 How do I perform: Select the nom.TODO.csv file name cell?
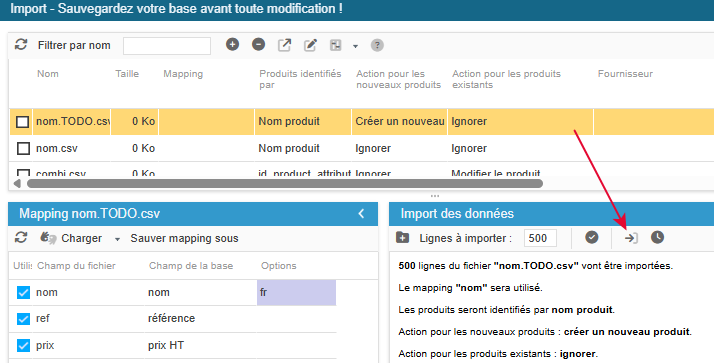tap(72, 122)
